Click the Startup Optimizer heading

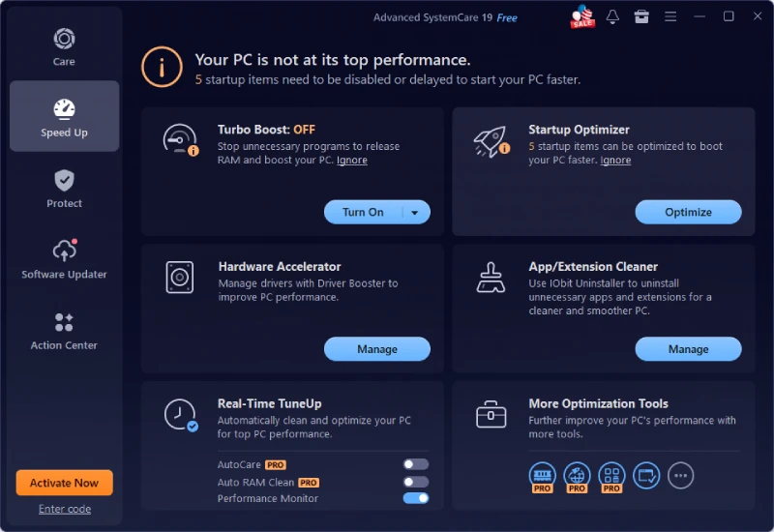tap(579, 130)
